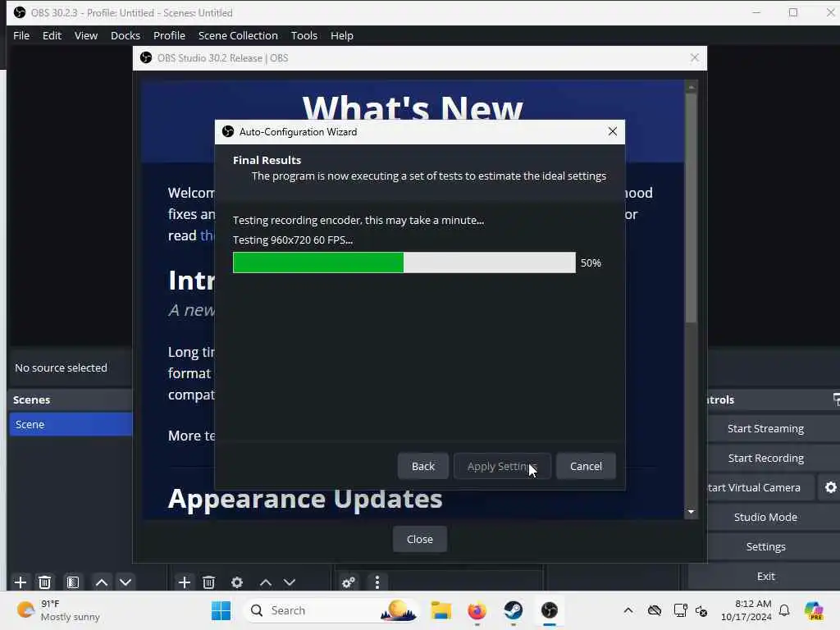Add a new scene with plus icon
The width and height of the screenshot is (840, 630).
(21, 582)
